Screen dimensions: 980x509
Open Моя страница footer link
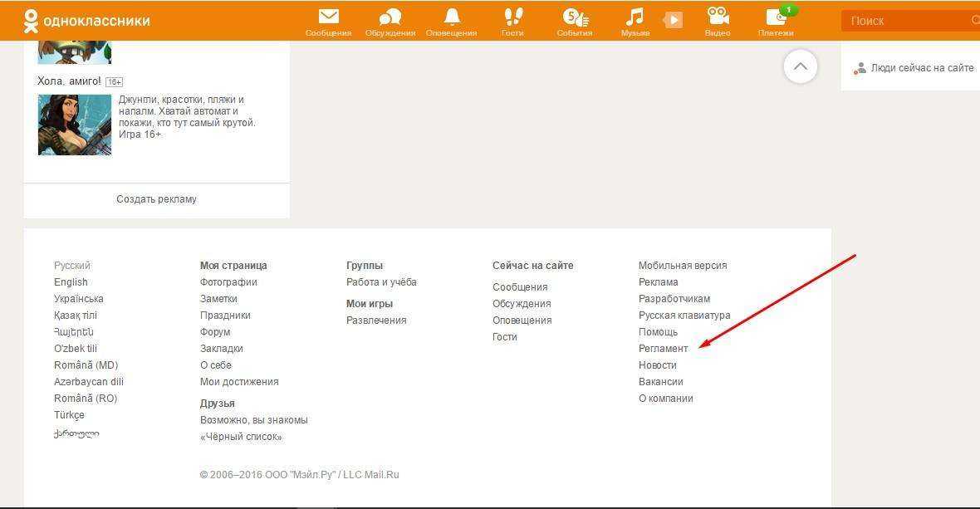(233, 266)
